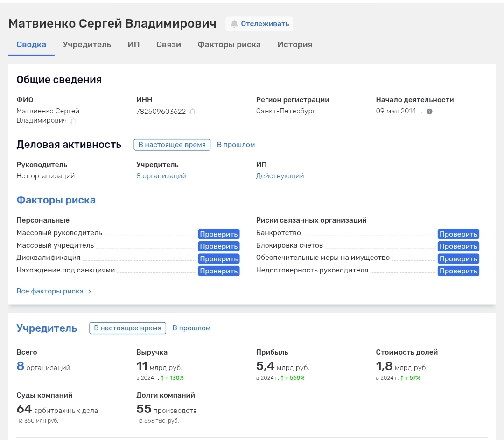Copy the ИНН number via copy icon
Image resolution: width=504 pixels, height=440 pixels.
tap(192, 112)
